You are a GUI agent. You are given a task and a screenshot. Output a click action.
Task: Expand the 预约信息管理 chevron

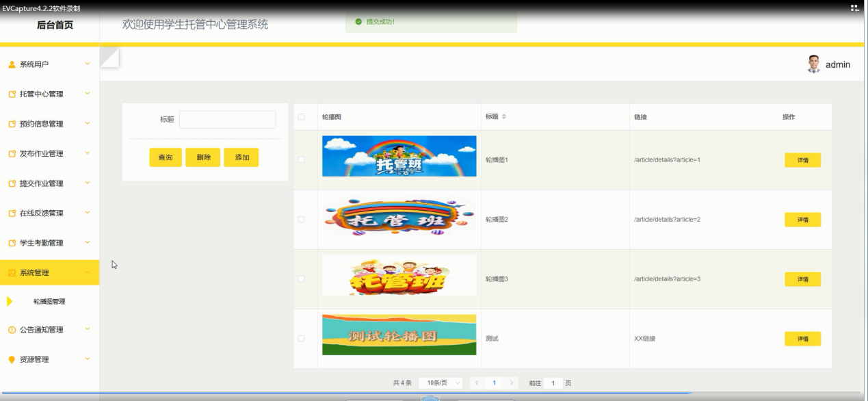tap(87, 124)
